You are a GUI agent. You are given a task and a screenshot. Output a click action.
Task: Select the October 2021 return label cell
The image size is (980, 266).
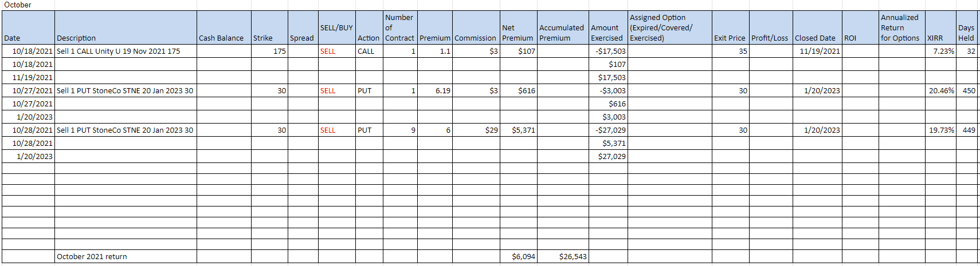[x=126, y=256]
